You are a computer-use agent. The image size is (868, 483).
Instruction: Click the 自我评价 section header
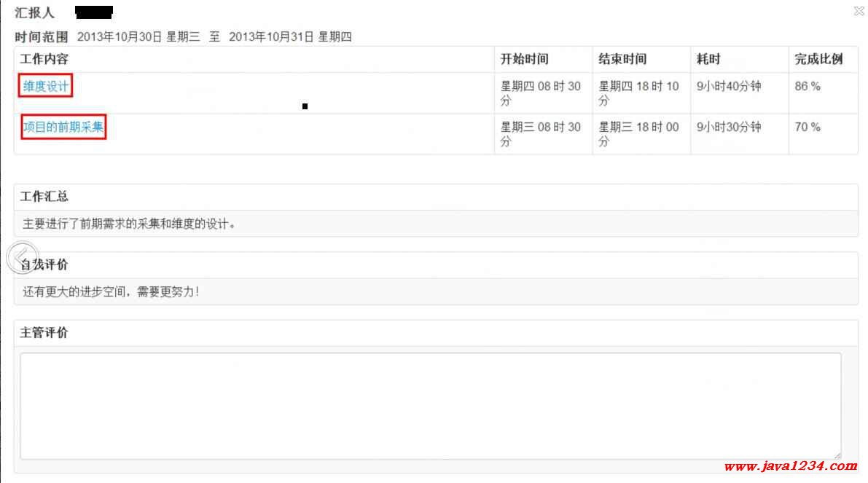[x=44, y=264]
